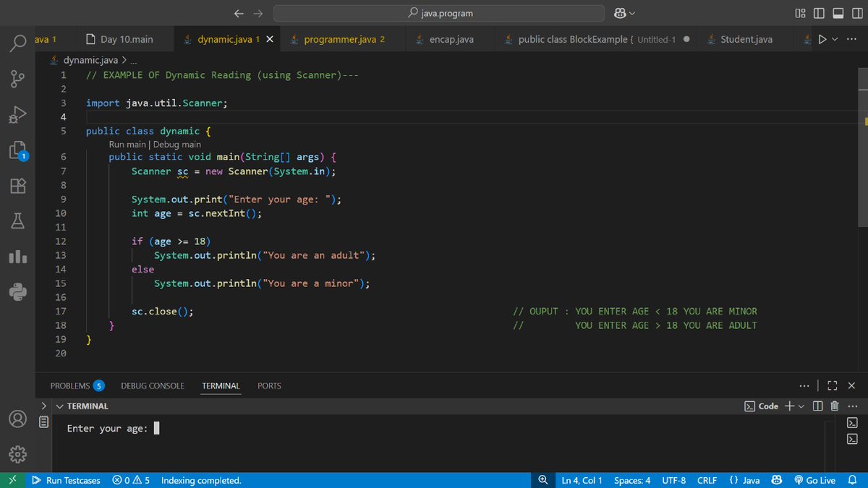This screenshot has height=488, width=868.
Task: Open Copilot dropdown chevron in title bar
Action: tap(633, 13)
